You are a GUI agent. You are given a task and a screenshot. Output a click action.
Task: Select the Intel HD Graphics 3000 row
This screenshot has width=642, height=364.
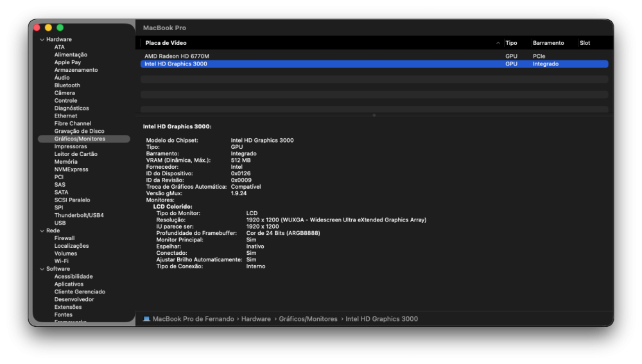(374, 64)
